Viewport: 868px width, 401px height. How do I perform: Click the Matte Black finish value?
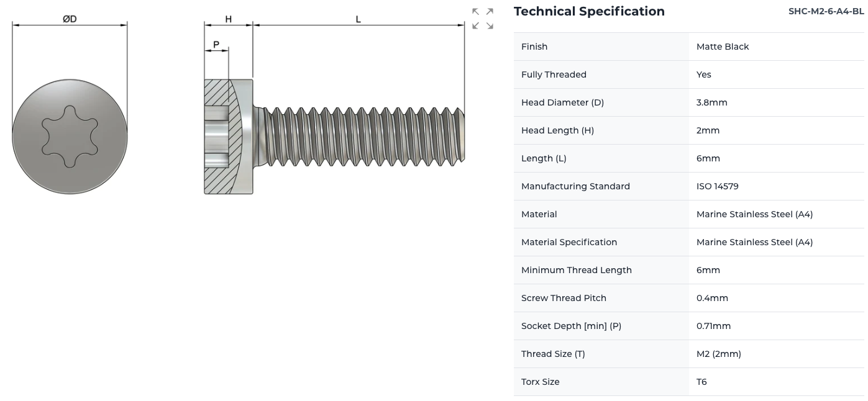(x=723, y=47)
